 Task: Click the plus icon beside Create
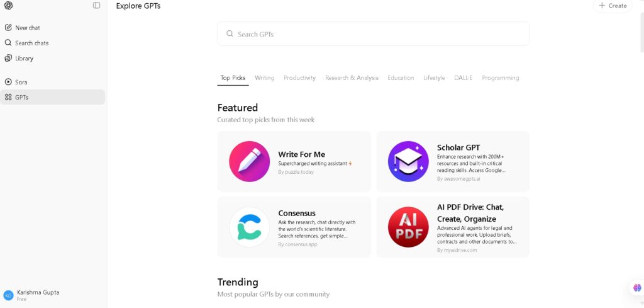tap(602, 5)
